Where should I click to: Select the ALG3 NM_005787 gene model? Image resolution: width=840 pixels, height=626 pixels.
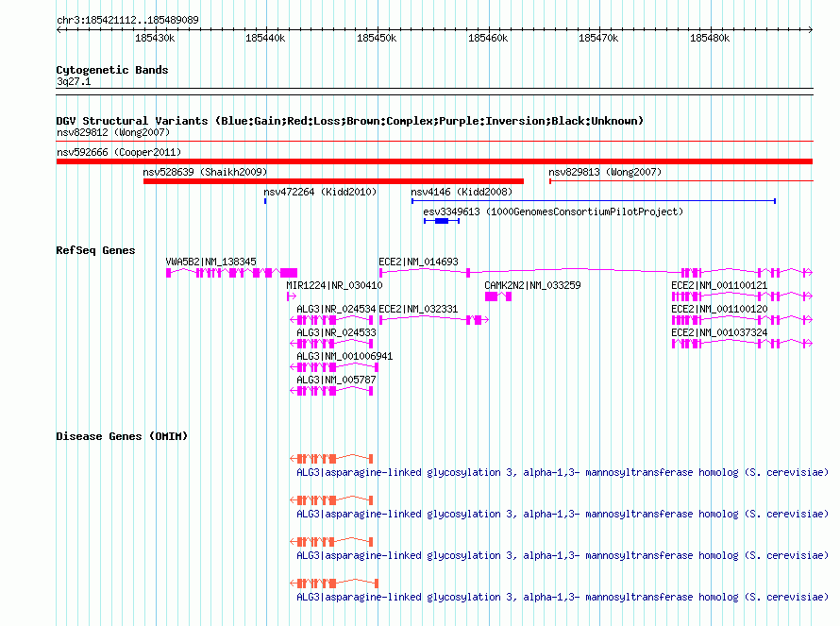coord(331,391)
